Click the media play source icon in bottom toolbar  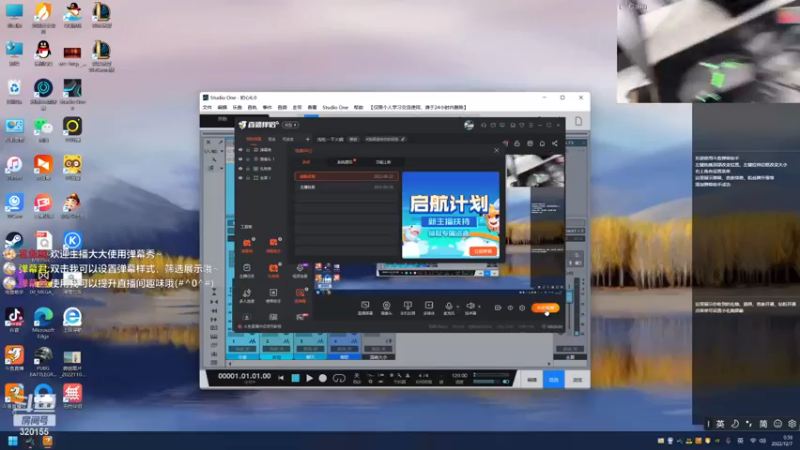[x=429, y=307]
